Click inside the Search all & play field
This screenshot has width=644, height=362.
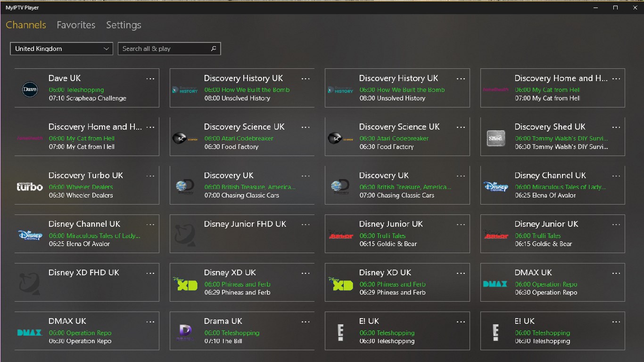pyautogui.click(x=160, y=49)
